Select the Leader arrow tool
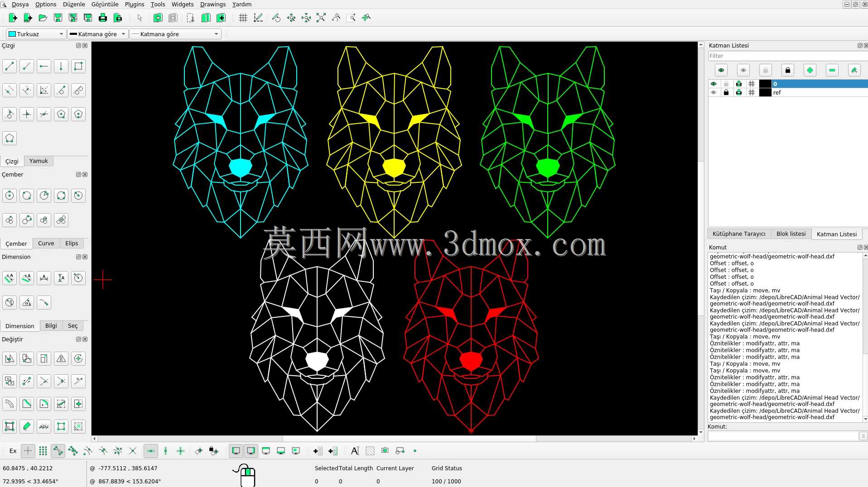Viewport: 868px width, 487px height. pos(44,302)
